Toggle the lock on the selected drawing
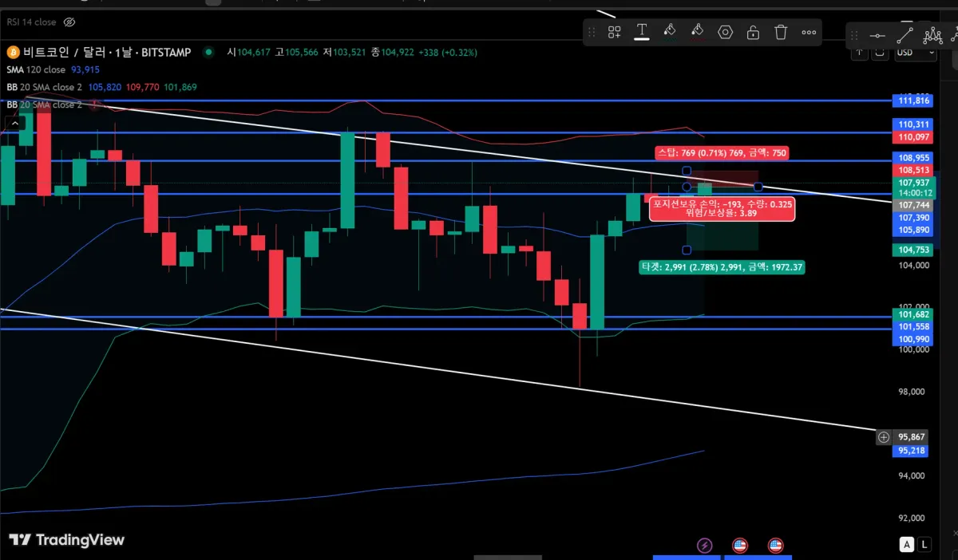Image resolution: width=958 pixels, height=560 pixels. coord(753,32)
